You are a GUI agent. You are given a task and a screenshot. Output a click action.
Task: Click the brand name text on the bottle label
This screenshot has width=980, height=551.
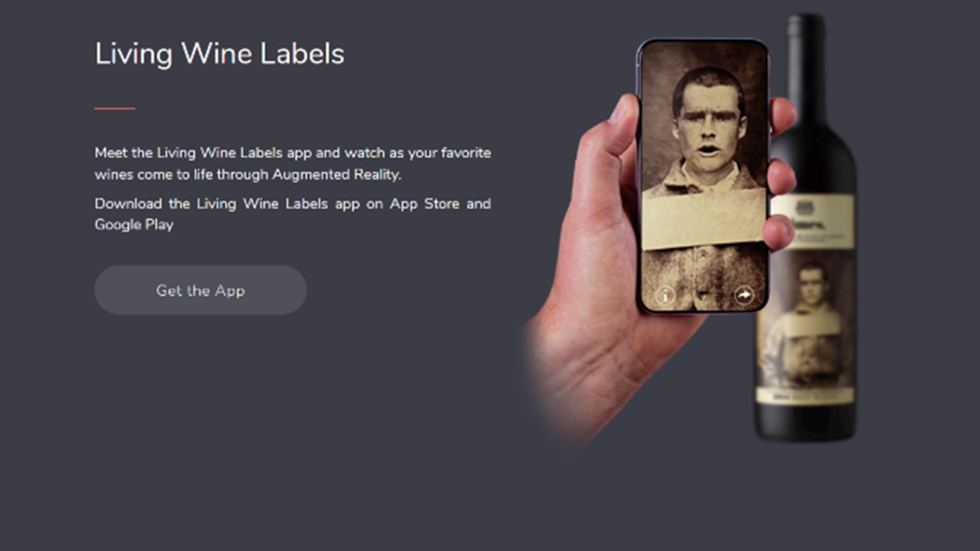(x=808, y=220)
